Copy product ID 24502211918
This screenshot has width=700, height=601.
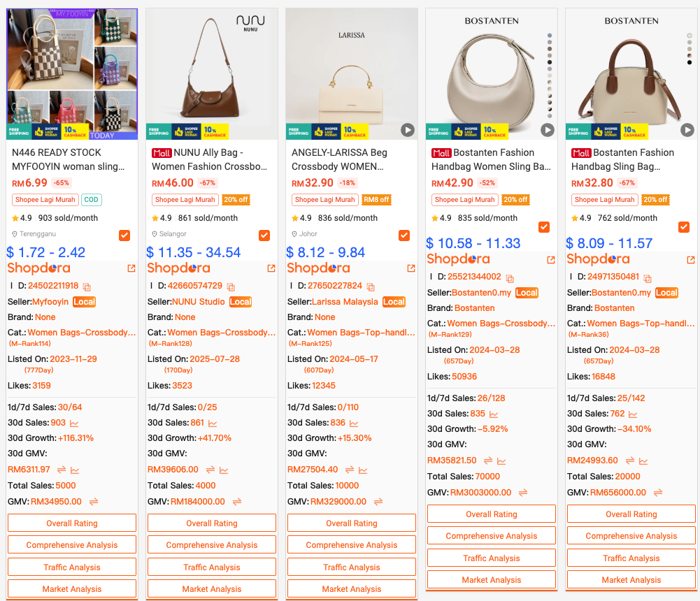click(x=87, y=287)
